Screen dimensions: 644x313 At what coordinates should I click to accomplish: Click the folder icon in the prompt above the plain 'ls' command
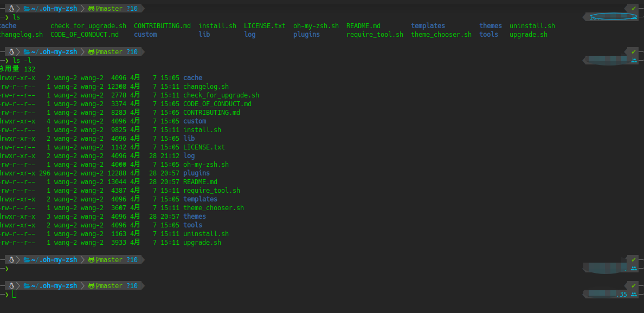pos(27,8)
